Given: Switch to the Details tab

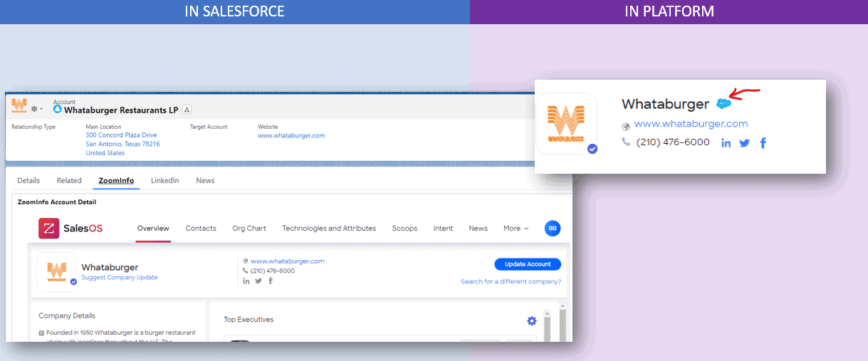Looking at the screenshot, I should pos(28,181).
